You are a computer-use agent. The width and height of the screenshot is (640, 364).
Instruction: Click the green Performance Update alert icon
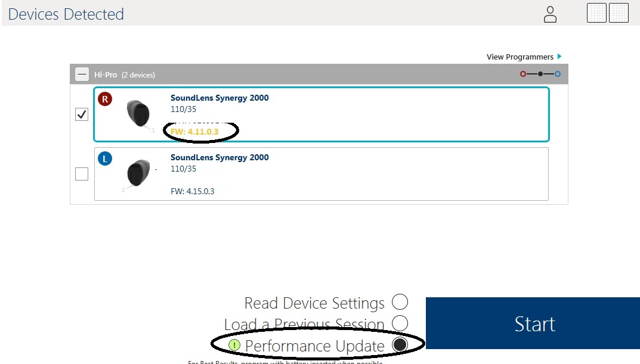pos(234,346)
